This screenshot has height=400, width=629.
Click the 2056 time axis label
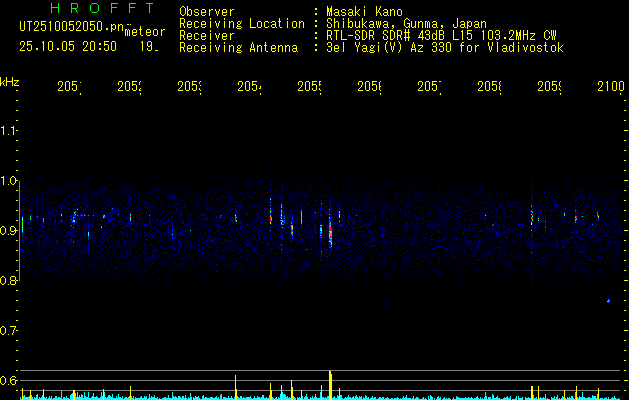point(370,86)
